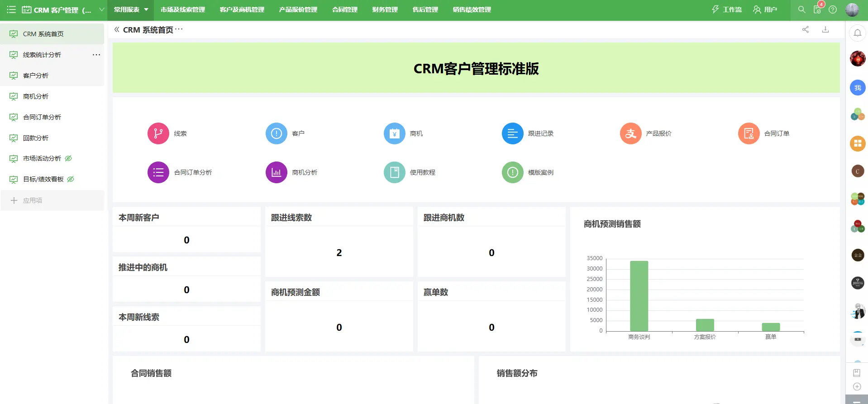Click the 商机 calendar yen icon
The image size is (868, 404).
(395, 133)
